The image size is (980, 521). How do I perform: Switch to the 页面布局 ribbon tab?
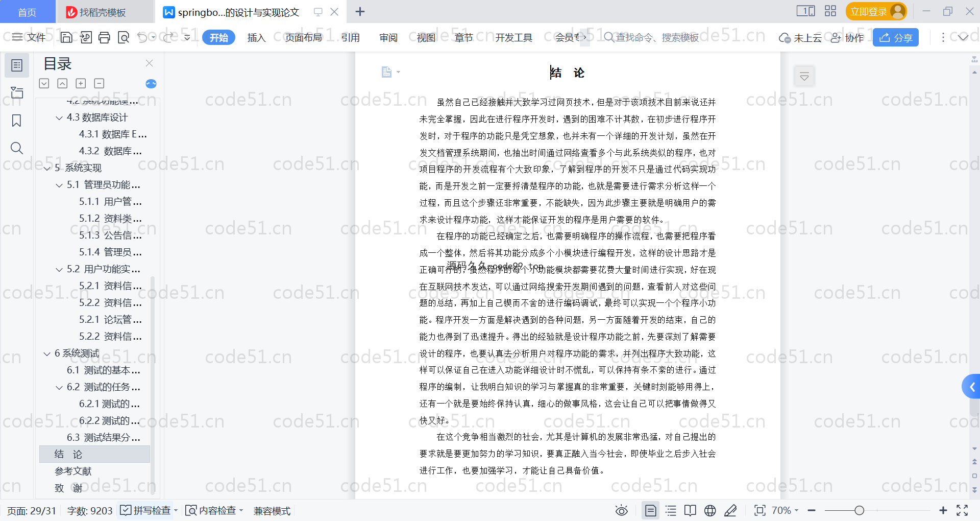(303, 37)
